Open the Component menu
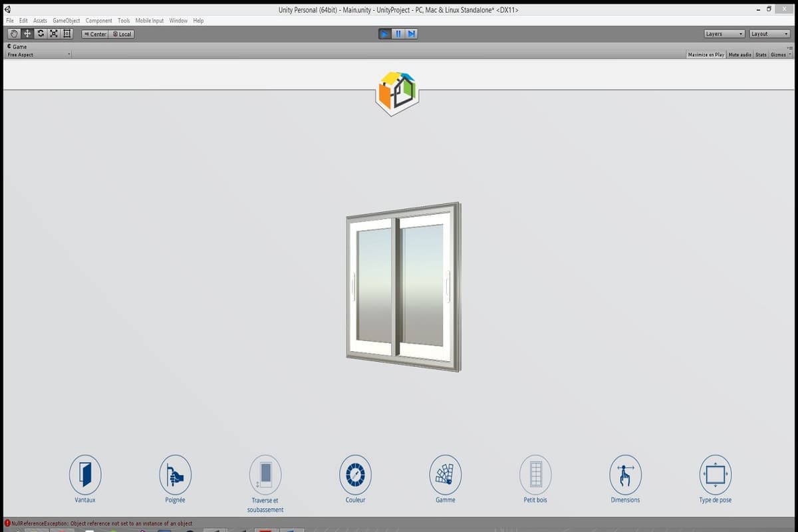 [98, 21]
